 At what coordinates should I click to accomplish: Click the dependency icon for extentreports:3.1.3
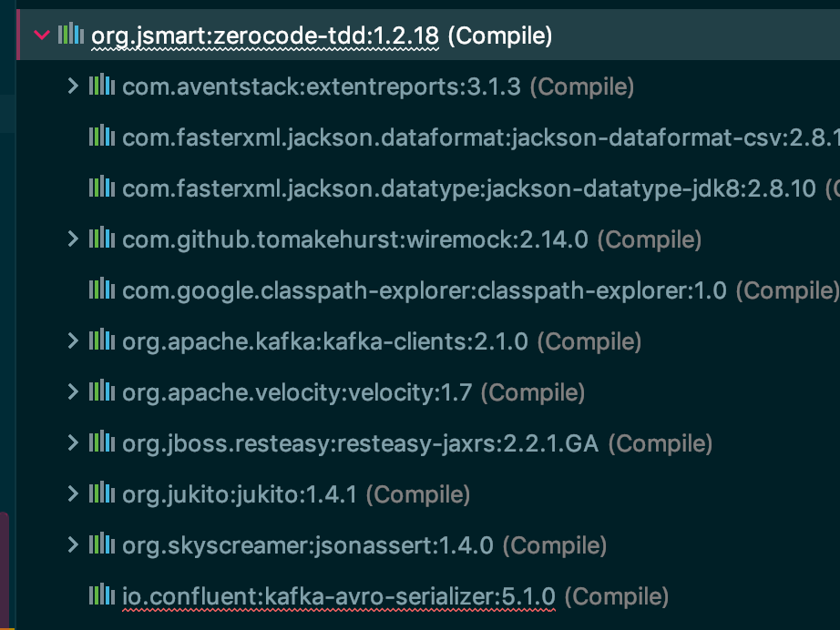pos(103,86)
